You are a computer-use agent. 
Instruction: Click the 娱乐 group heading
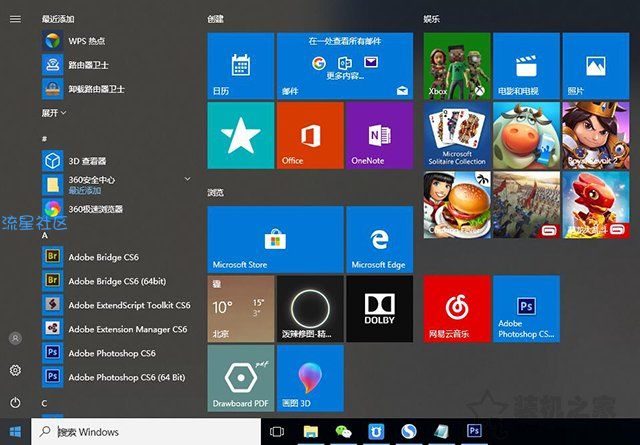[431, 19]
